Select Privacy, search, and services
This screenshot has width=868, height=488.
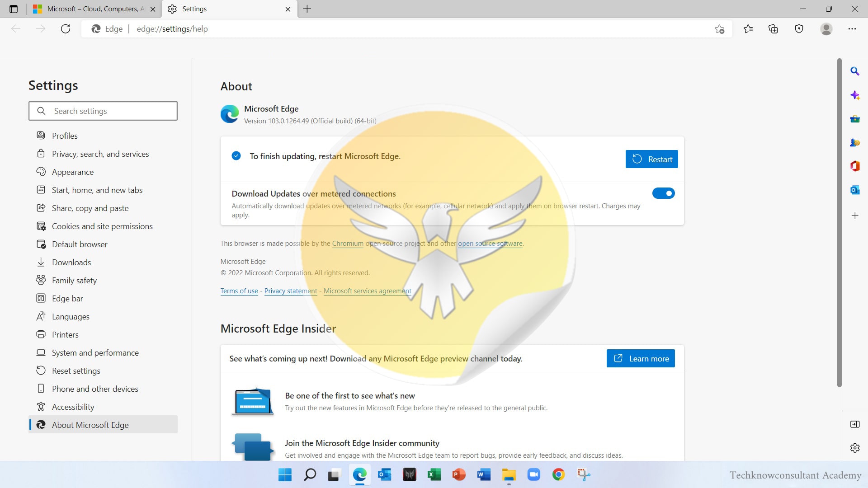[x=100, y=154]
